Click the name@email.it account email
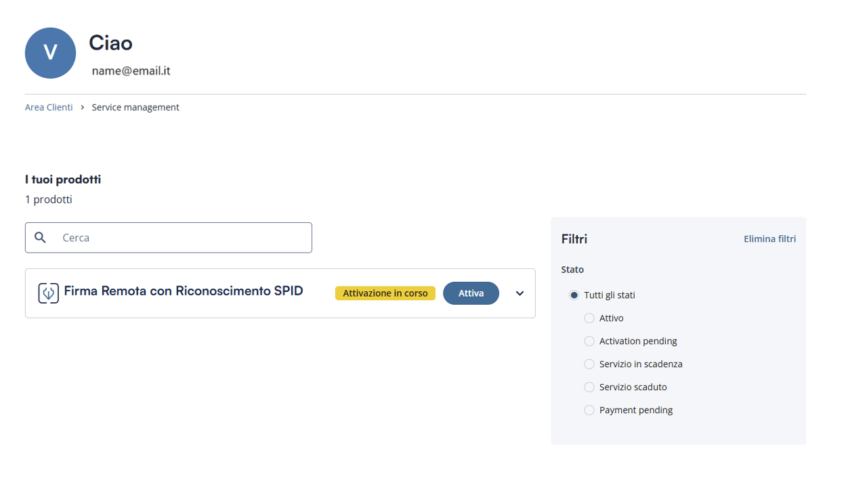Viewport: 867px width, 504px height. click(131, 71)
